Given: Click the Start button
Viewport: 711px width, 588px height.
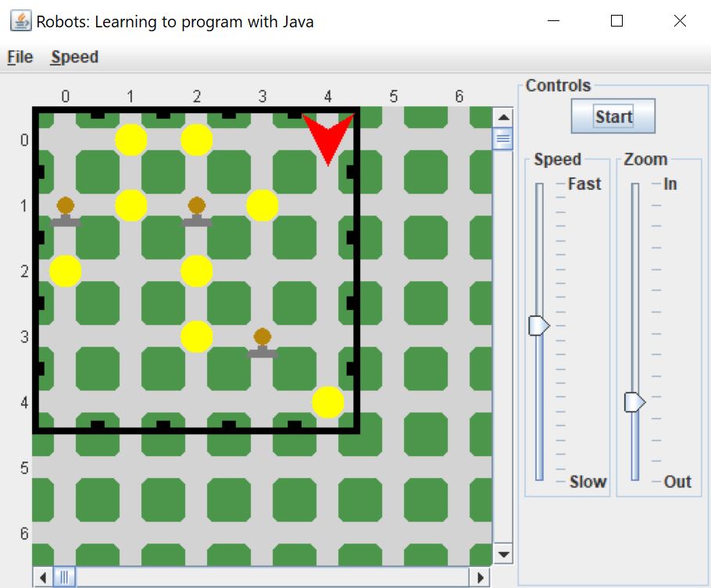Looking at the screenshot, I should click(613, 116).
